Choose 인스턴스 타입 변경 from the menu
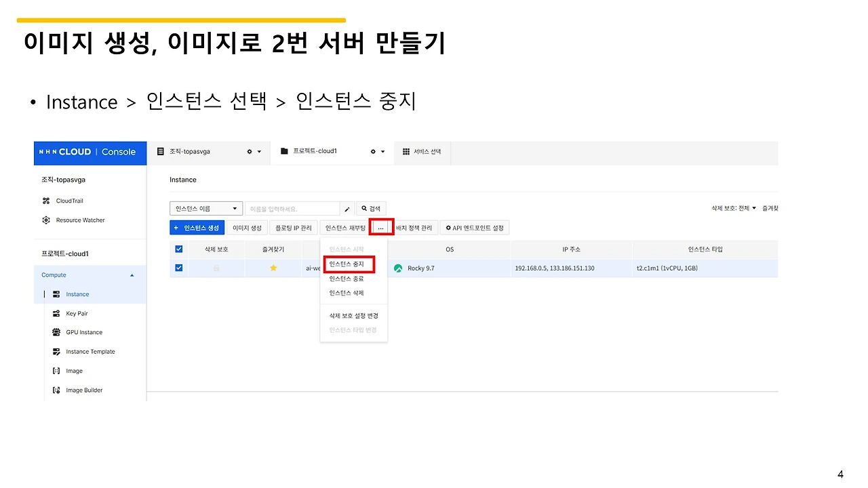The image size is (868, 488). [x=353, y=330]
